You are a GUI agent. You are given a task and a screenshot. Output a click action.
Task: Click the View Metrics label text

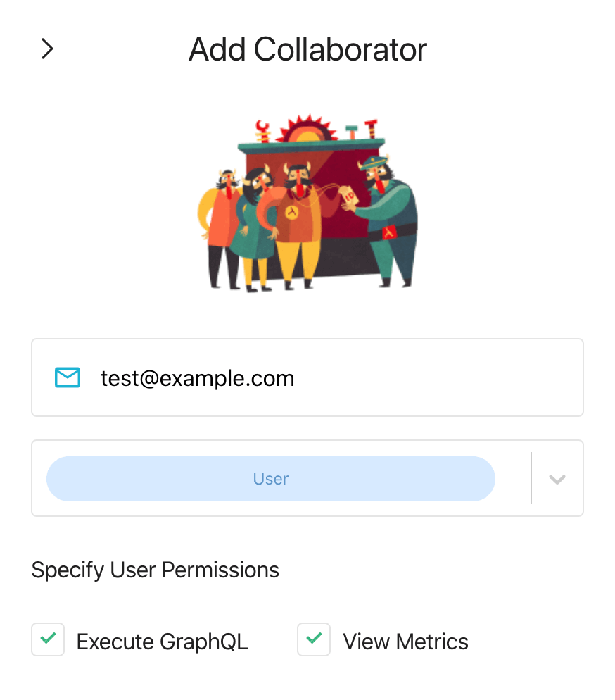coord(405,642)
